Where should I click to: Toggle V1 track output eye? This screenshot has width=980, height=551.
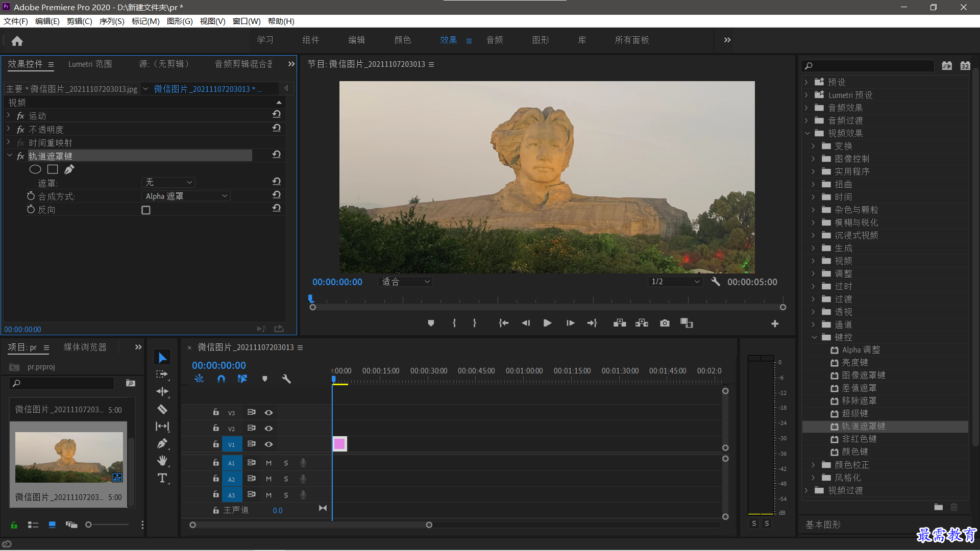coord(268,444)
